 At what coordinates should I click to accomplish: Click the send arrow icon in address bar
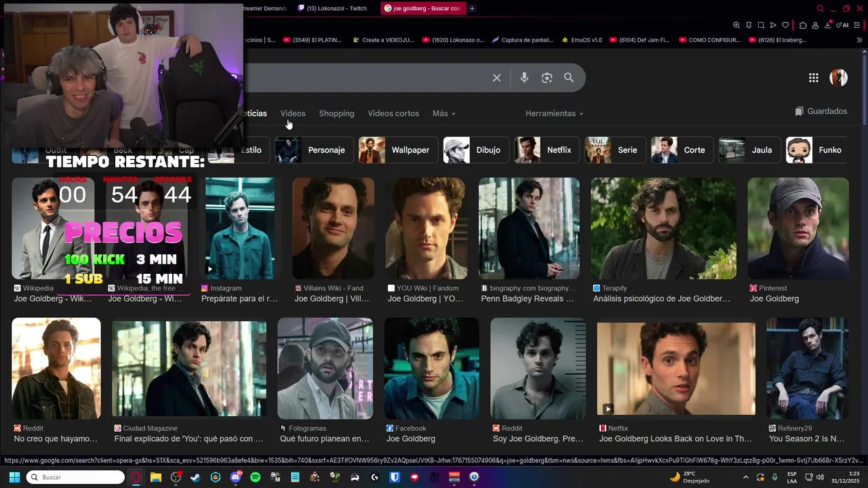click(x=773, y=25)
